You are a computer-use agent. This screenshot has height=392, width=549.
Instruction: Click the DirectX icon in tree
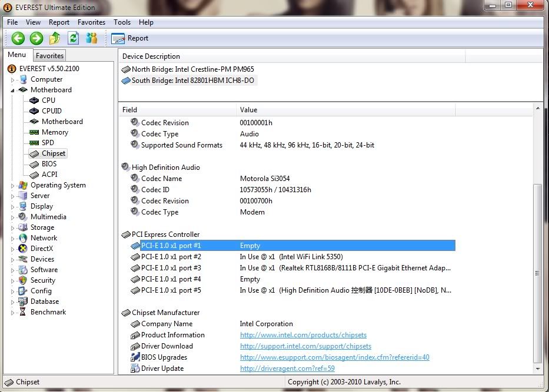(x=23, y=248)
